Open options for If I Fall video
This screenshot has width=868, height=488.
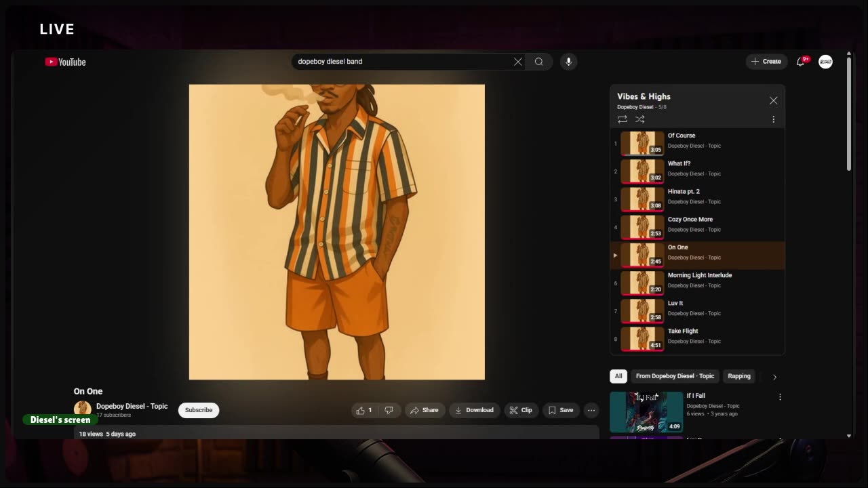(780, 397)
